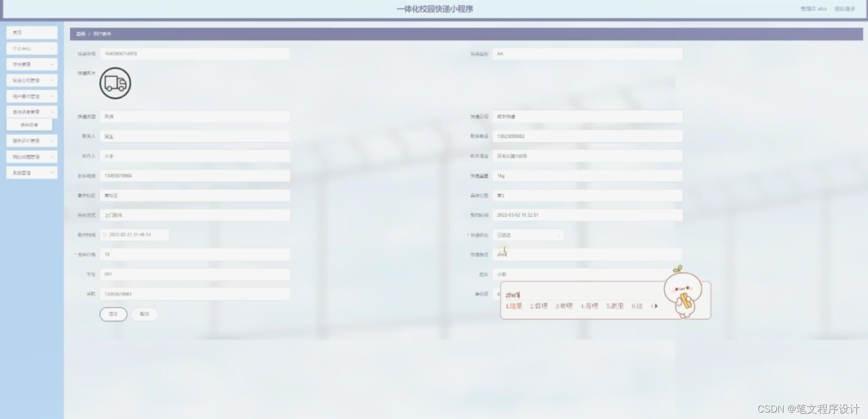
Task: Collapse the 寄件进度管理 sidebar menu
Action: point(32,112)
